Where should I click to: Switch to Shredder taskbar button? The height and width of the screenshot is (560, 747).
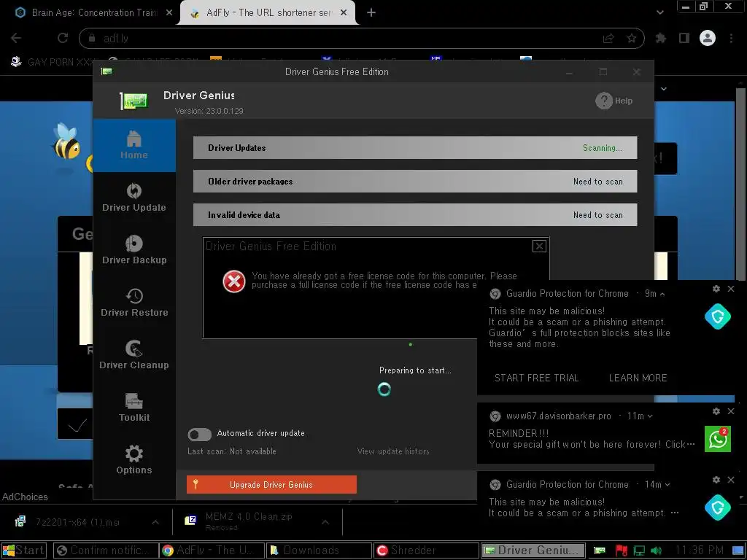[x=426, y=551]
